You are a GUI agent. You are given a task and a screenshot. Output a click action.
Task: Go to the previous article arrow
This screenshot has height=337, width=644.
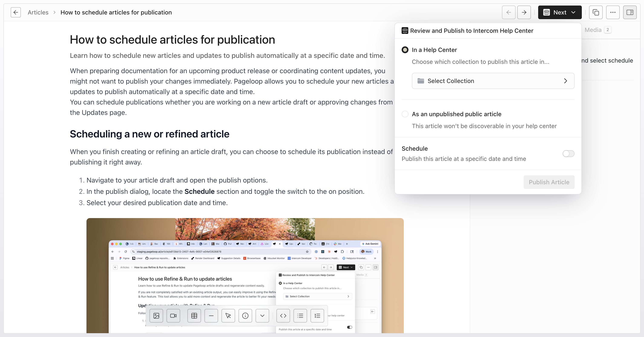coord(509,12)
